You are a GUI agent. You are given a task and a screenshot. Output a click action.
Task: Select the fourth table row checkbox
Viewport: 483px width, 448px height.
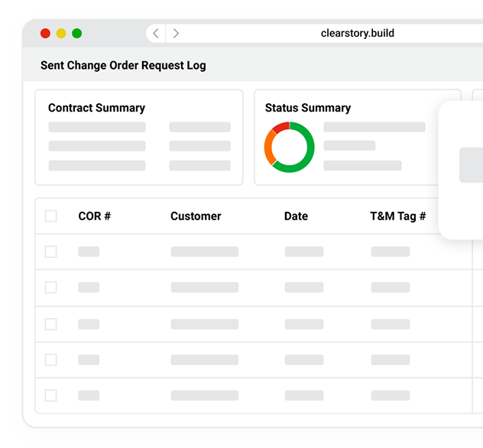51,359
